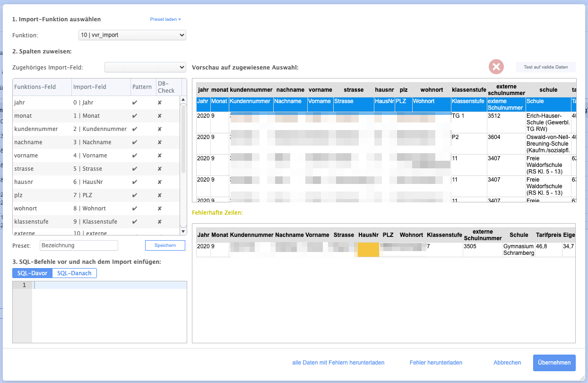Image resolution: width=588 pixels, height=383 pixels.
Task: Click the DB-Check cross for nachname row
Action: point(160,142)
